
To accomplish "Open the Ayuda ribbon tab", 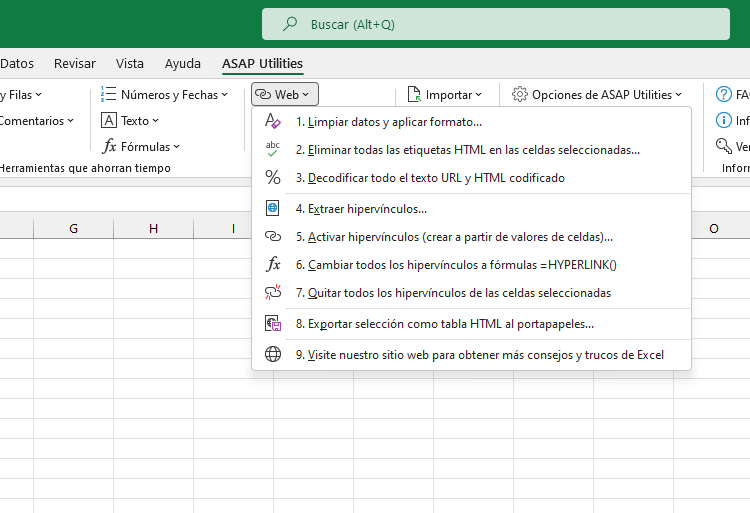I will click(x=183, y=63).
